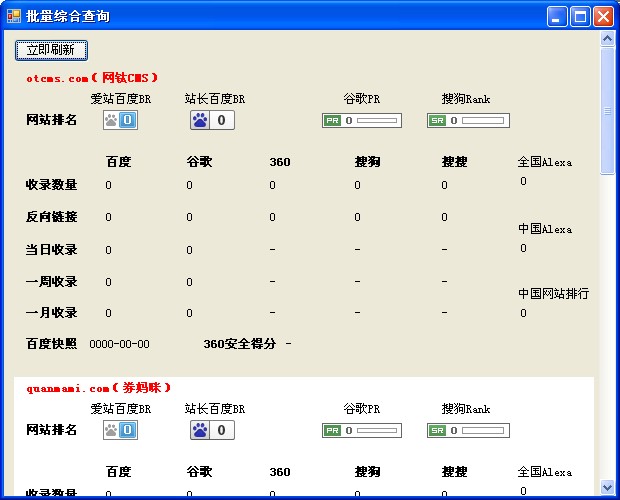Click the 谷歌PR rank bar for quanmami.com
The height and width of the screenshot is (500, 620).
click(362, 430)
